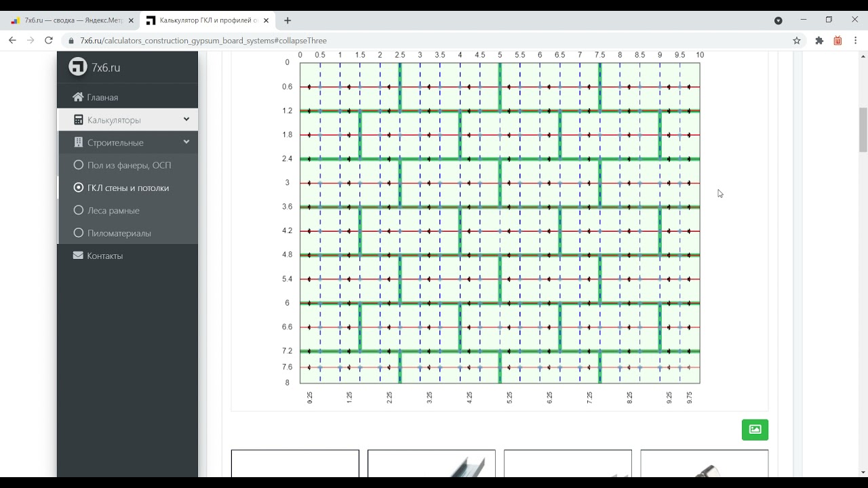Click the 1.25 label on bottom axis
Screen dimensions: 868x488
click(350, 398)
